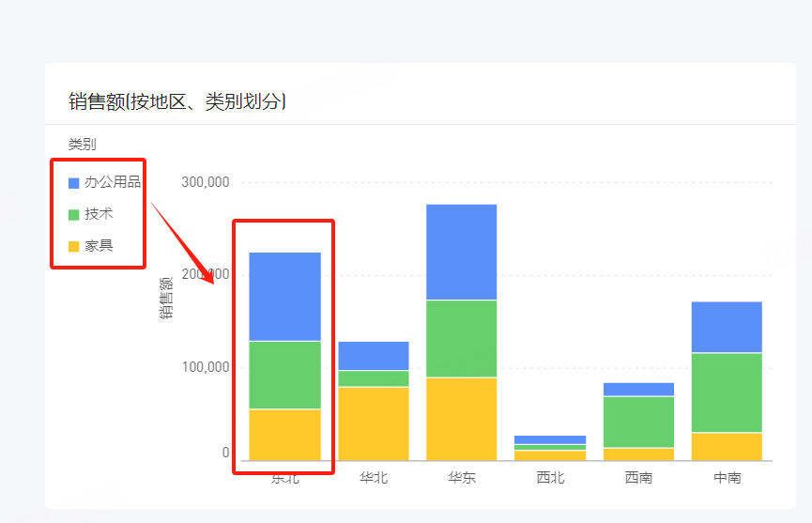Select the green 技术 segment of 中南 bar
Image resolution: width=812 pixels, height=523 pixels.
coord(727,392)
